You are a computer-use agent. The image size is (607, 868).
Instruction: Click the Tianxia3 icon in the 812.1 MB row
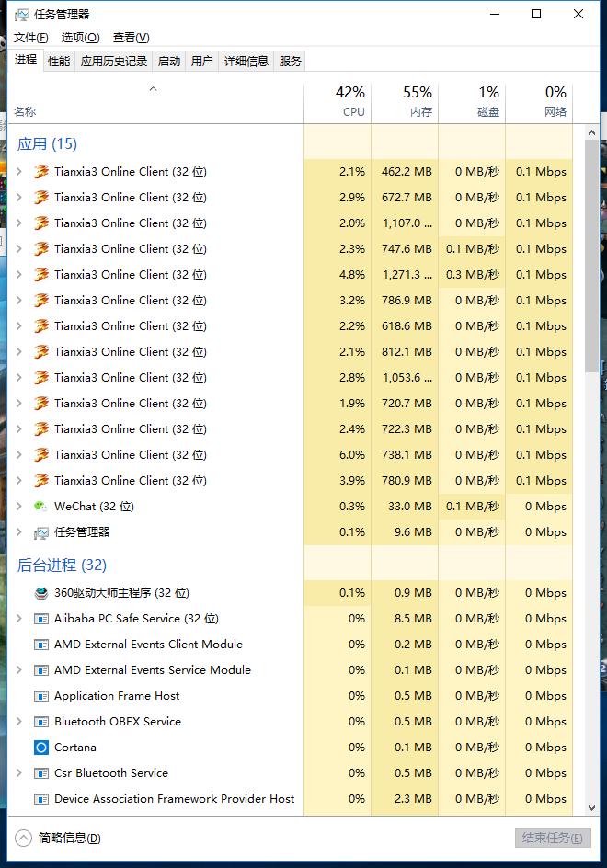tap(41, 351)
